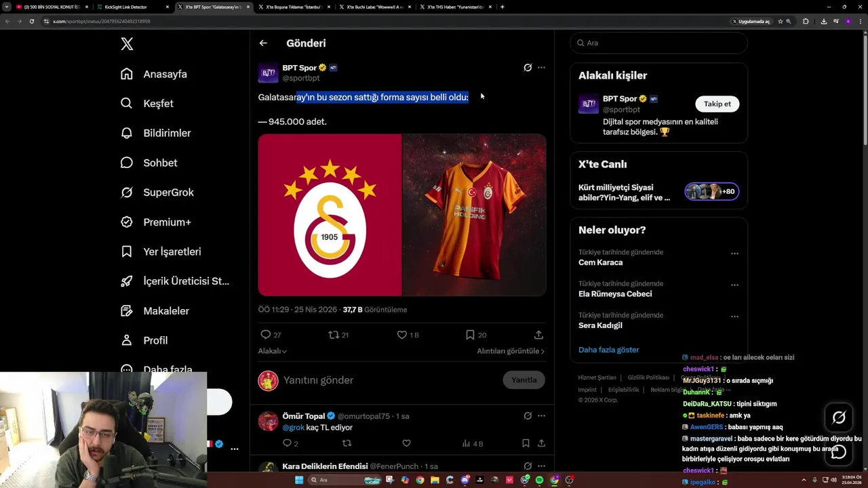The image size is (868, 488).
Task: Open İçerik Üreticisi Stüdyosu
Action: point(174,281)
